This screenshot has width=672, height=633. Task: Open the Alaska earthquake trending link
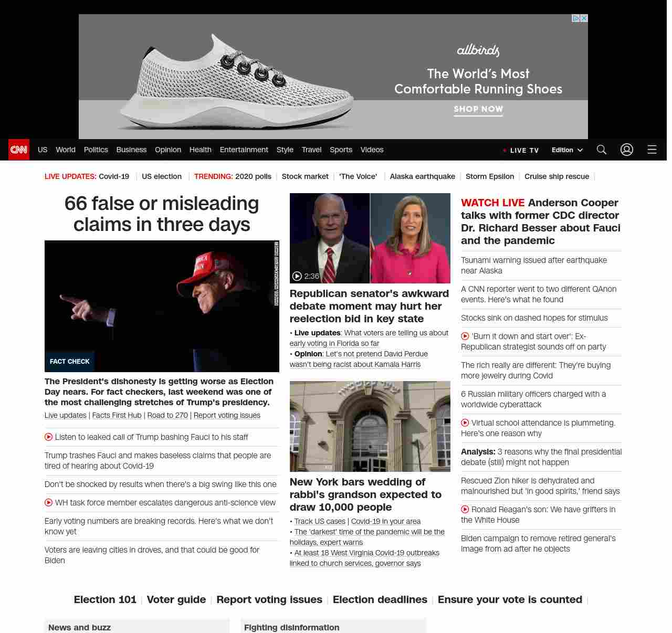pos(422,176)
